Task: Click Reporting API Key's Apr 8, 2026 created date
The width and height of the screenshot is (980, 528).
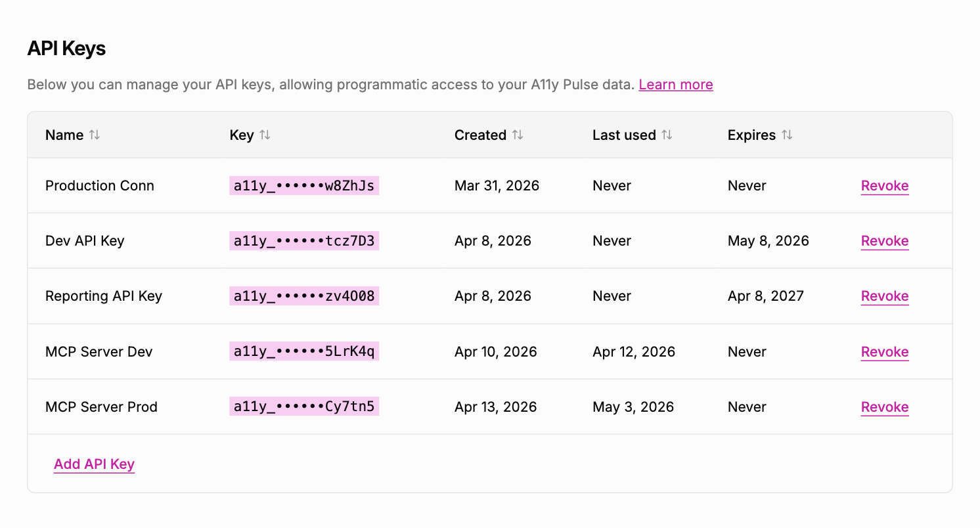Action: point(493,296)
